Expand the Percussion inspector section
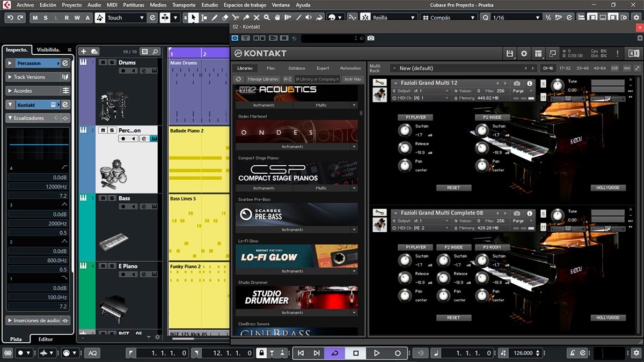This screenshot has height=362, width=644. tap(10, 63)
